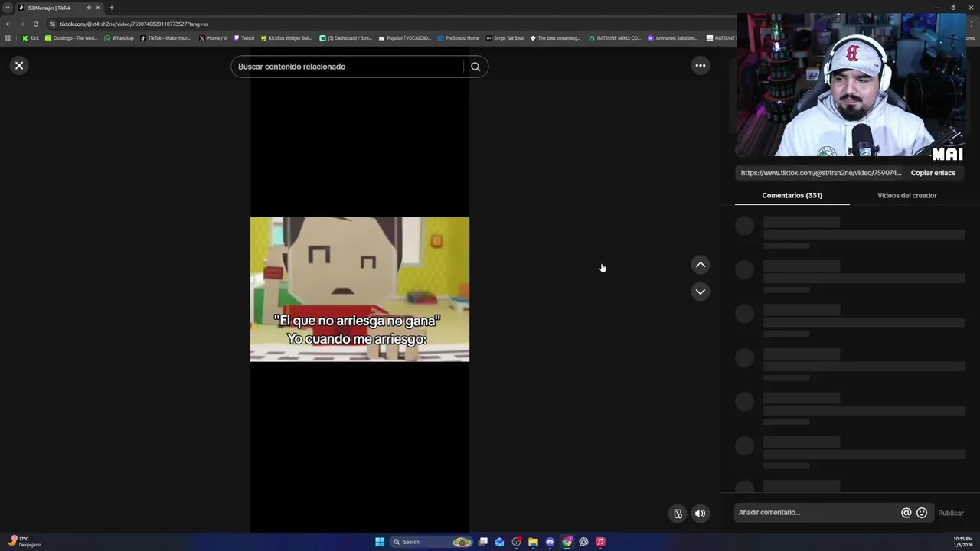Open the Popular VOCALOID bookmark
The image size is (980, 551).
(x=405, y=37)
